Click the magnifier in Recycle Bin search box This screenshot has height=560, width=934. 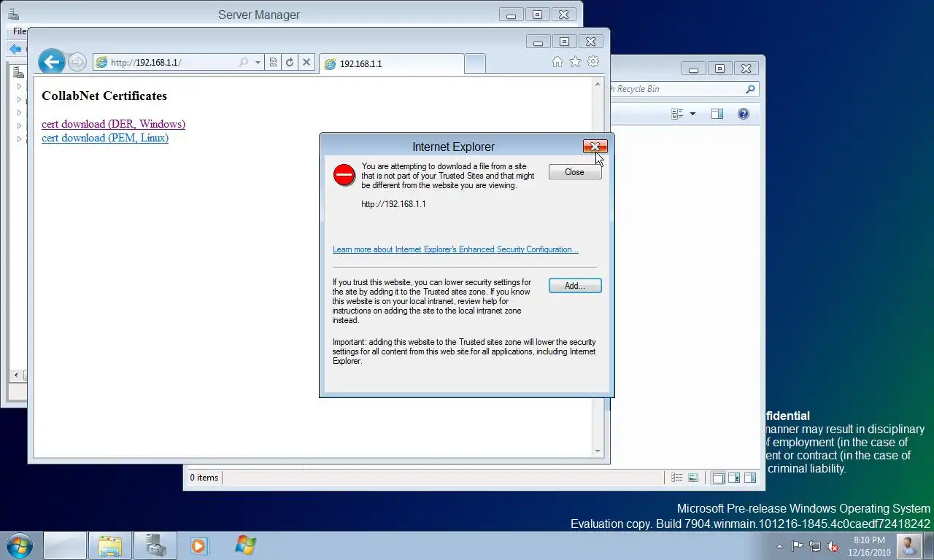pos(750,89)
